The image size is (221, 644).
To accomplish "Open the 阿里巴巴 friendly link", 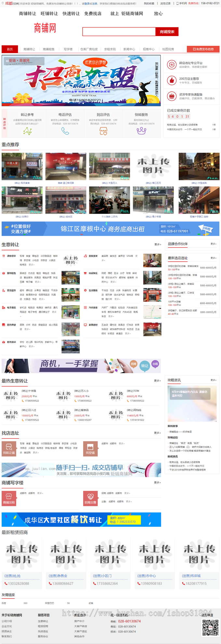I will click(x=49, y=603).
